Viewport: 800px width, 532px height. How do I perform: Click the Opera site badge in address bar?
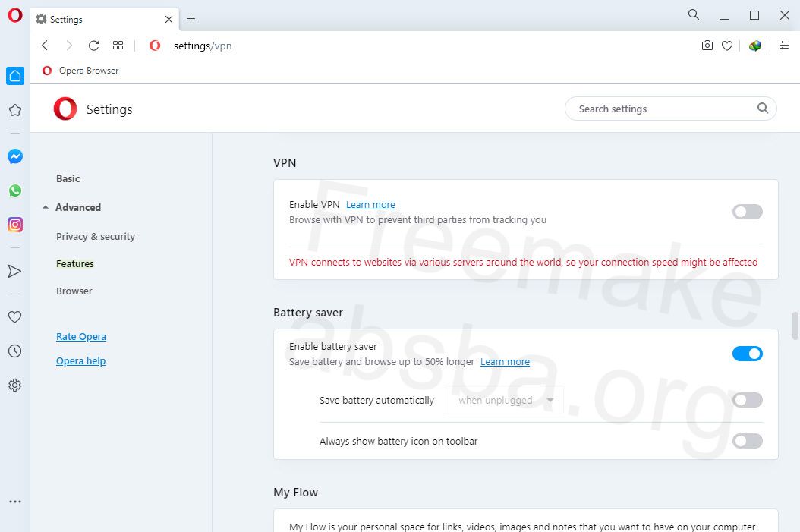tap(155, 46)
